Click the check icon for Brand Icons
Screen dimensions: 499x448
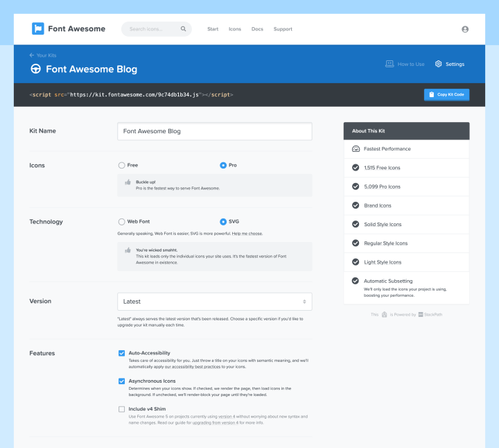tap(356, 205)
